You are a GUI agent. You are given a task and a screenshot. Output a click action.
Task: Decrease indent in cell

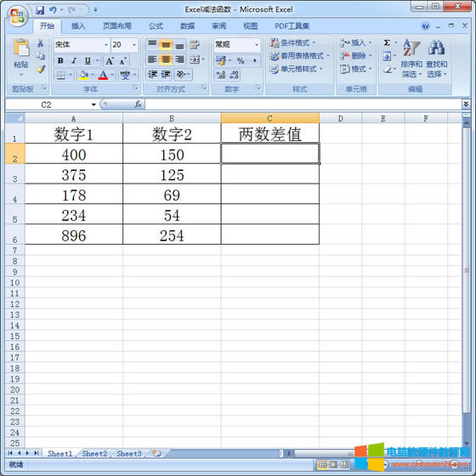[x=152, y=75]
